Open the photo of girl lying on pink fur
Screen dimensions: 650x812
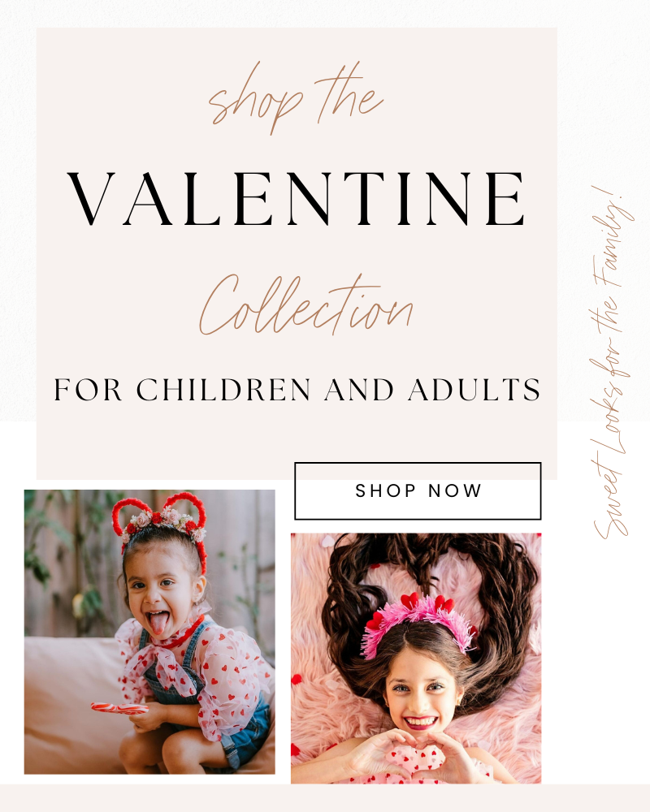416,659
